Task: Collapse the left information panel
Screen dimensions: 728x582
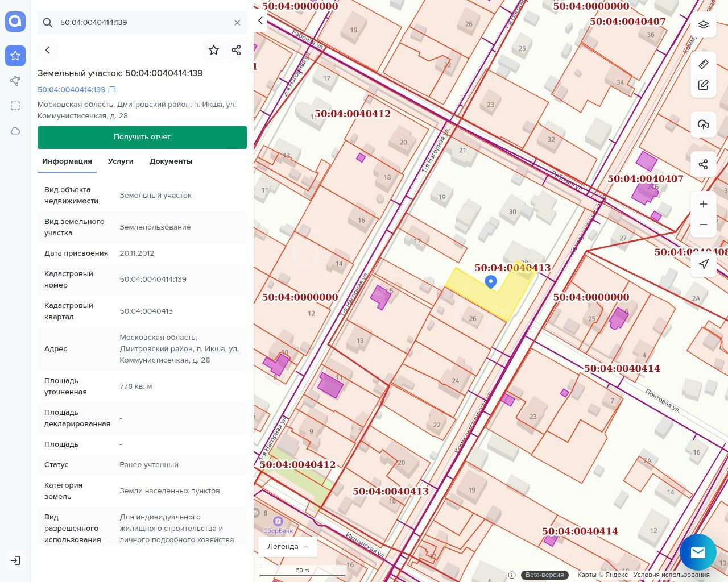Action: pos(260,21)
